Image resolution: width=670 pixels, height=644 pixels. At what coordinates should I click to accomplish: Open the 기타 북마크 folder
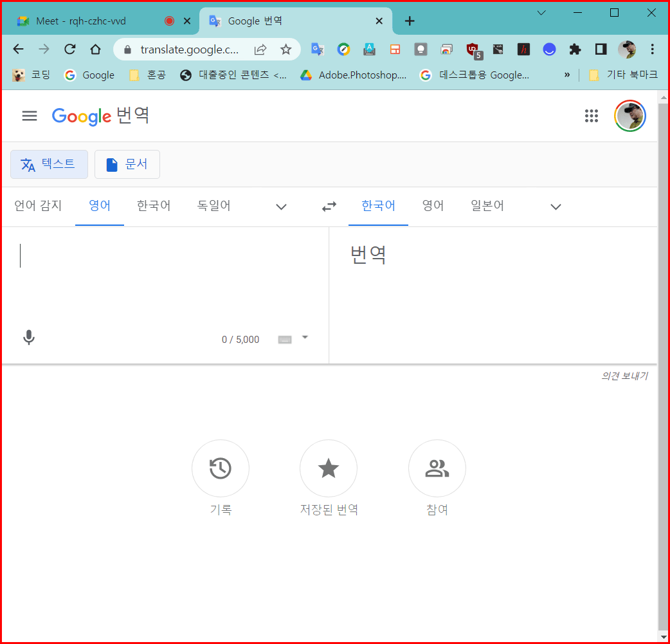[x=624, y=75]
